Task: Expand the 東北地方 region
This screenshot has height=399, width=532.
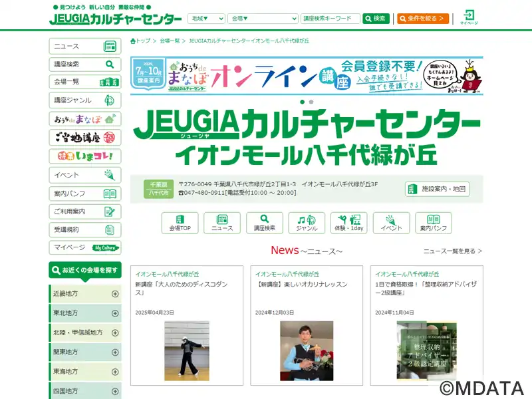Action: click(85, 313)
